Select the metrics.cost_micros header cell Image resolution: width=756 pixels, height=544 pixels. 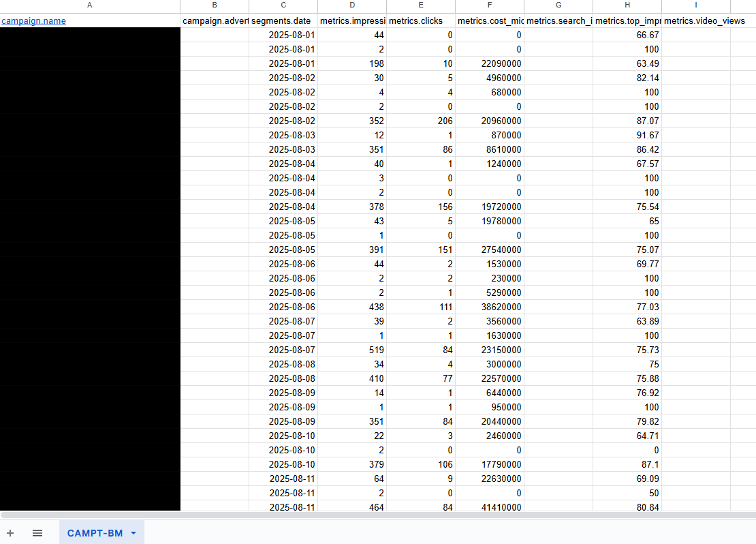click(490, 21)
